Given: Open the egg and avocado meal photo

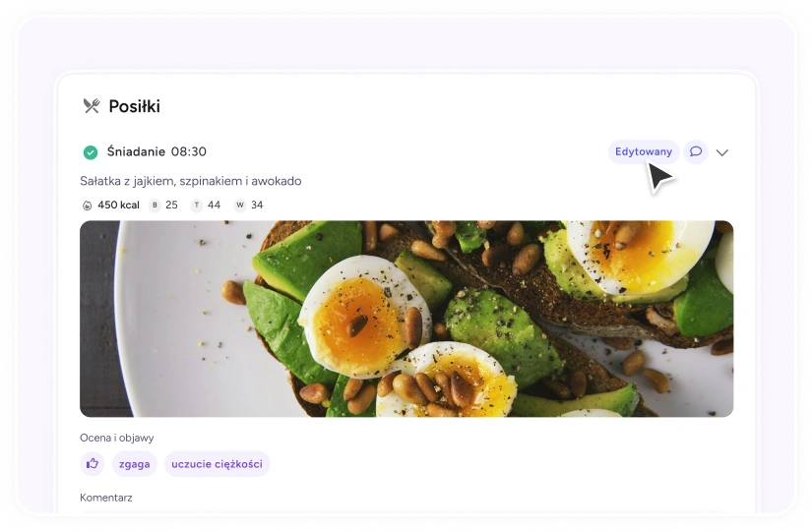Looking at the screenshot, I should coord(406,319).
